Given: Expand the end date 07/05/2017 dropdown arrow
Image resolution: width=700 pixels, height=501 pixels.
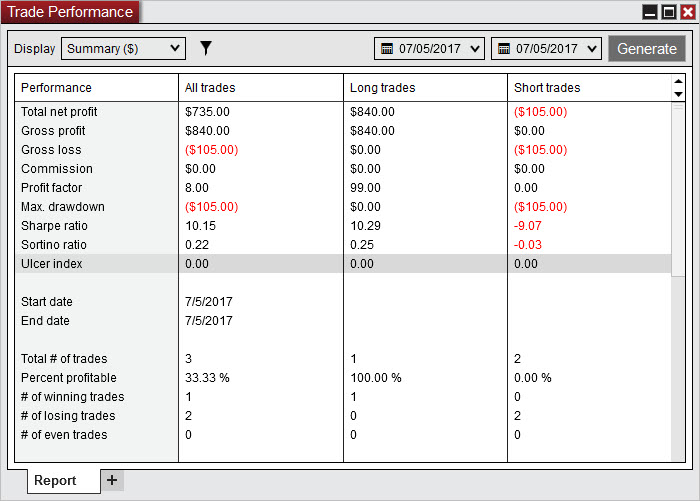Looking at the screenshot, I should click(592, 48).
